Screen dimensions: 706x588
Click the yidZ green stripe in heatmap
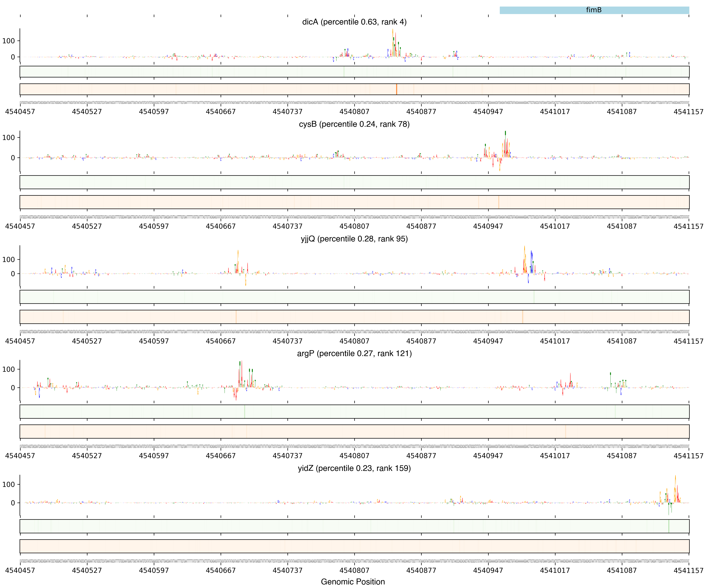point(669,526)
